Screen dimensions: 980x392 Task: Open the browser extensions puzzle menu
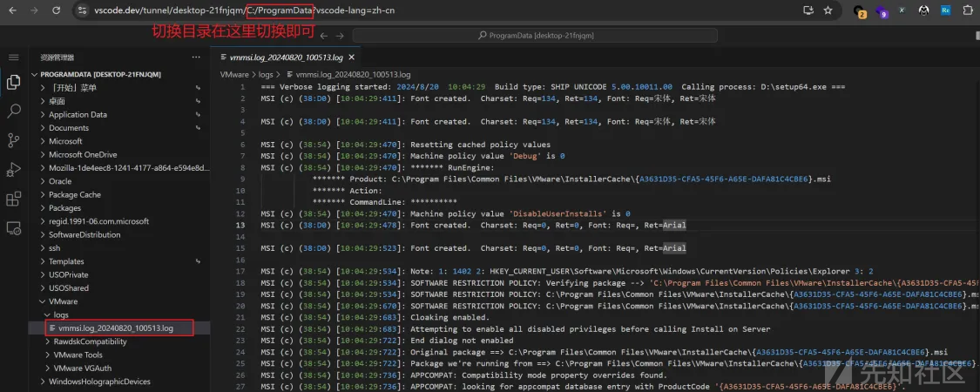[968, 10]
